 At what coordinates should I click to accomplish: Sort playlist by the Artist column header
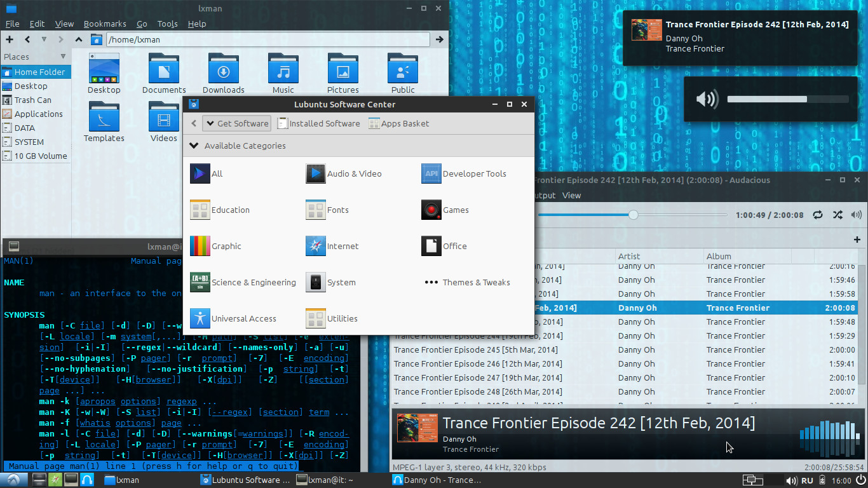(658, 256)
